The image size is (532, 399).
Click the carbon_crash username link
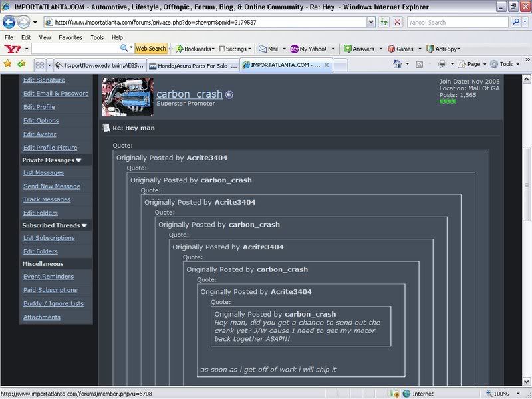(x=189, y=94)
